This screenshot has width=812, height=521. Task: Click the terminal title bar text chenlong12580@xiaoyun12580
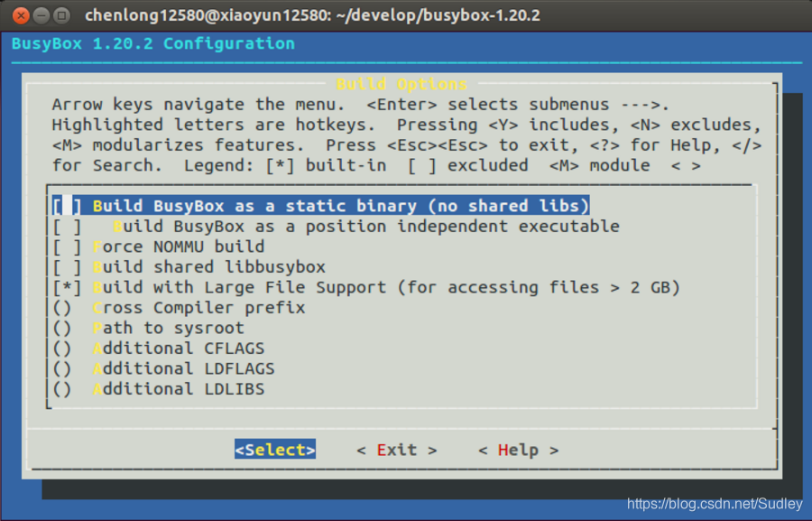pyautogui.click(x=206, y=15)
